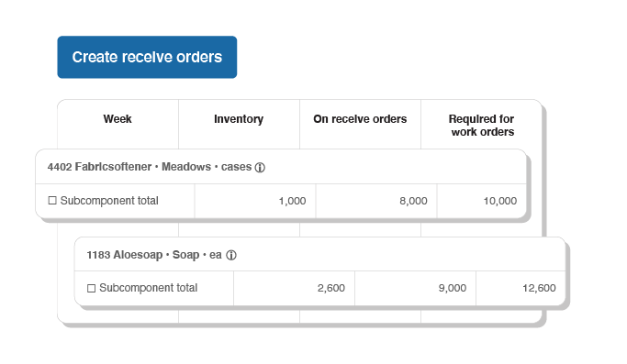Tick the Aloesoap Subcomponent total checkbox
Image resolution: width=627 pixels, height=364 pixels.
pyautogui.click(x=91, y=288)
